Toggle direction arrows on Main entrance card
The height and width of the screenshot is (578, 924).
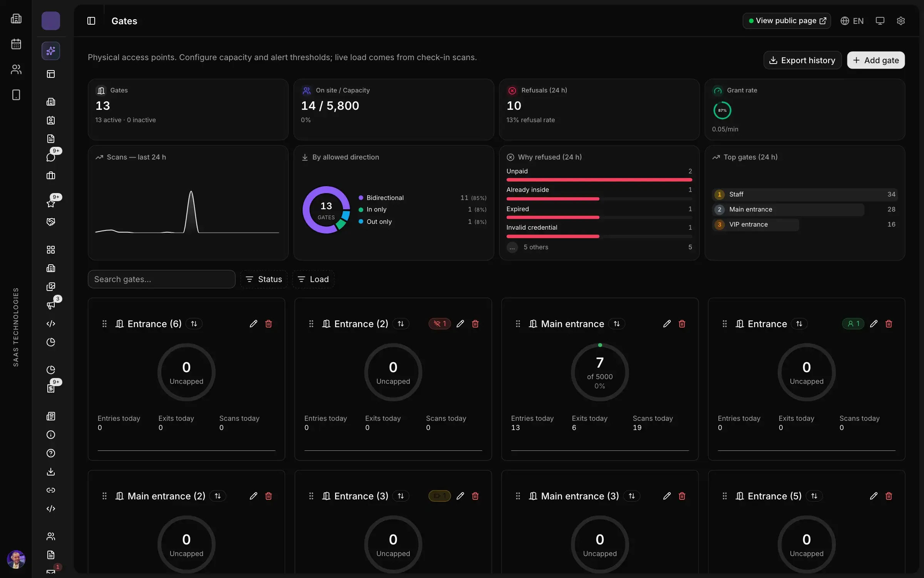[617, 324]
